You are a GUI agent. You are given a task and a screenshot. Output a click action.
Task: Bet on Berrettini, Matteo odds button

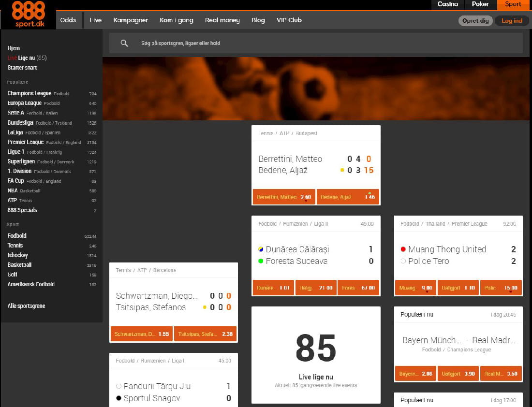284,197
